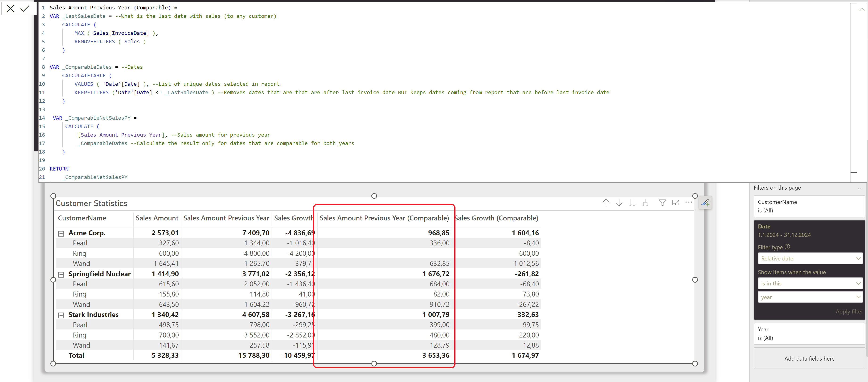Viewport: 868px width, 382px height.
Task: Click the VAR _LastSalesDate declaration on line 2
Action: click(78, 16)
